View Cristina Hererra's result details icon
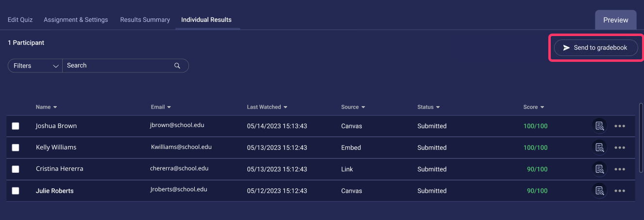Viewport: 644px width, 220px height. pos(600,169)
